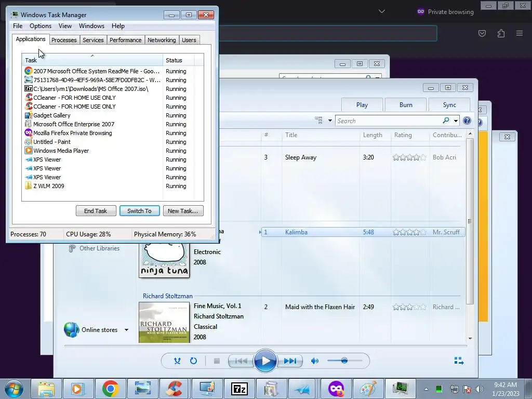Sort library by Title column
532x399 pixels.
pyautogui.click(x=320, y=135)
